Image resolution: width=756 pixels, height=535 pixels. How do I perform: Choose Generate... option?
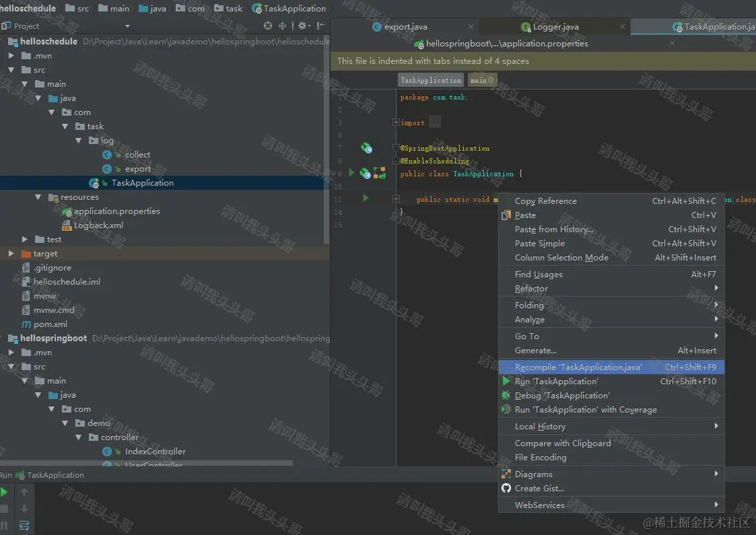point(611,351)
